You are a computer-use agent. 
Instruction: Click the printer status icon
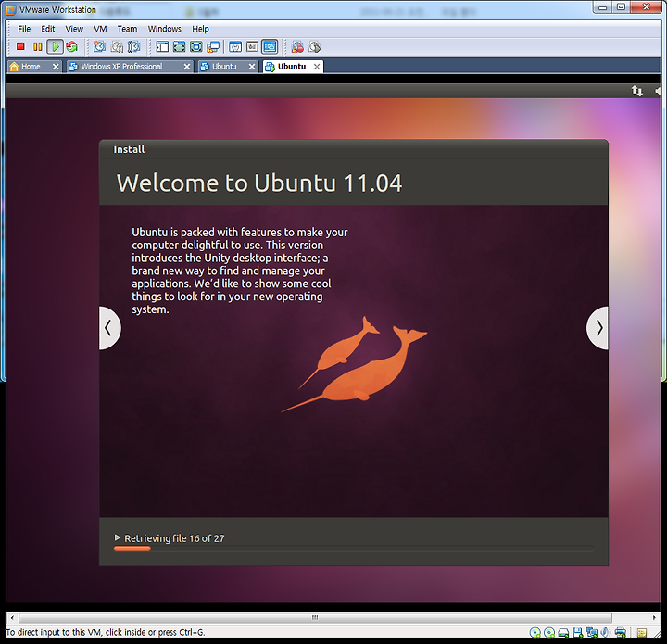pos(620,633)
